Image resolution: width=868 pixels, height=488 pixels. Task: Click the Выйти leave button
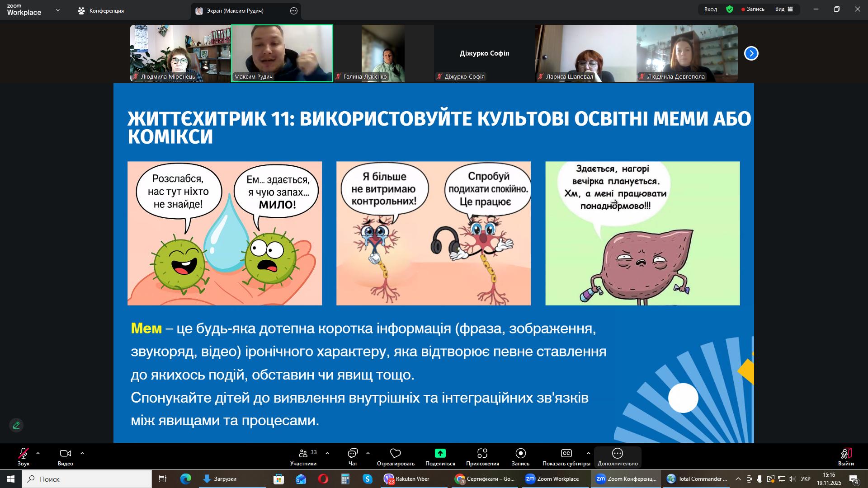pos(846,456)
